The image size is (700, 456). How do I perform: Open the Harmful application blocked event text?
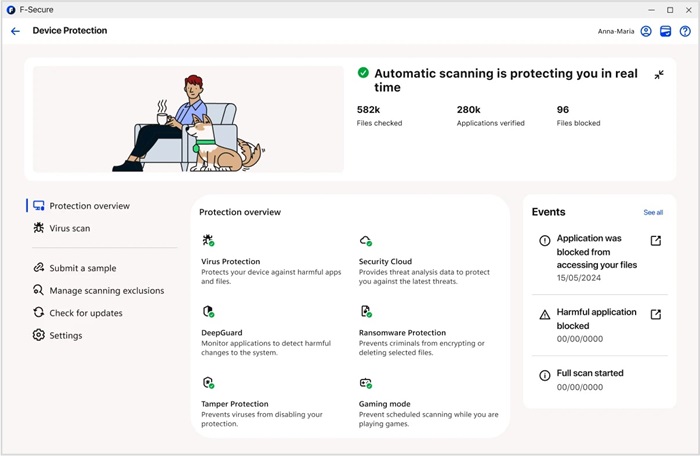click(596, 319)
